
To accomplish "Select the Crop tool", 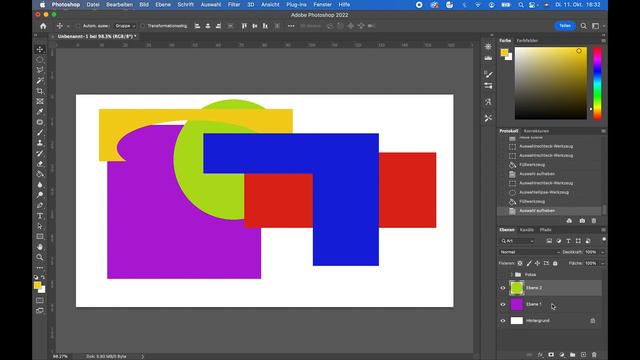I will (x=40, y=91).
